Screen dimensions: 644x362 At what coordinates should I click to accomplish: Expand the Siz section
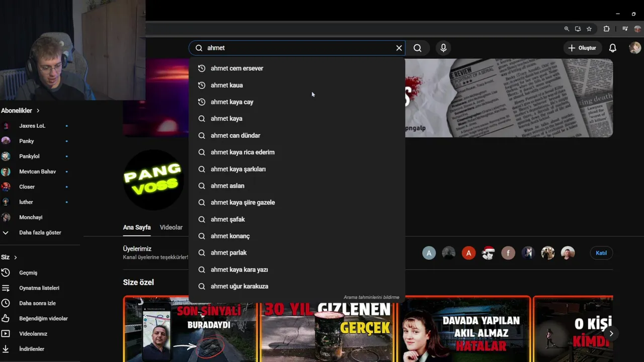click(9, 257)
